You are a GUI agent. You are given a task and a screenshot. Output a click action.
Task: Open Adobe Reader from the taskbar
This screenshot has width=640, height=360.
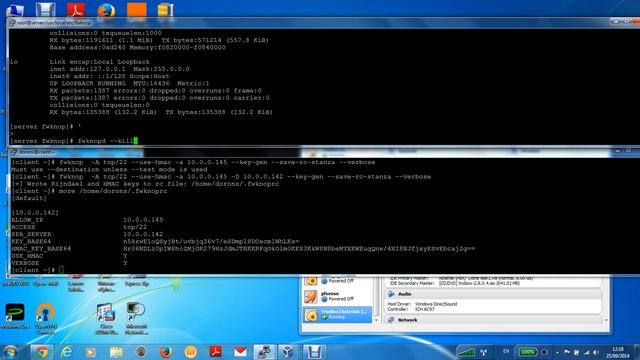(216, 352)
